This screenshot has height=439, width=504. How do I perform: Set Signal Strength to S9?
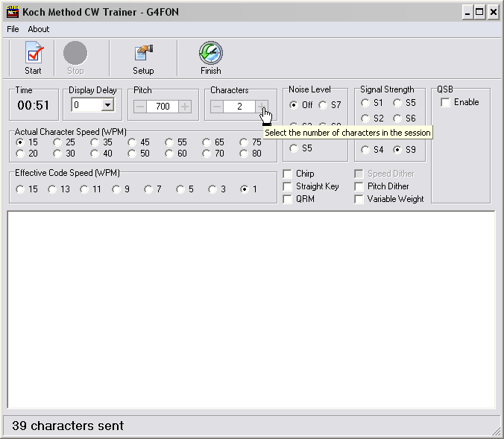pos(397,150)
